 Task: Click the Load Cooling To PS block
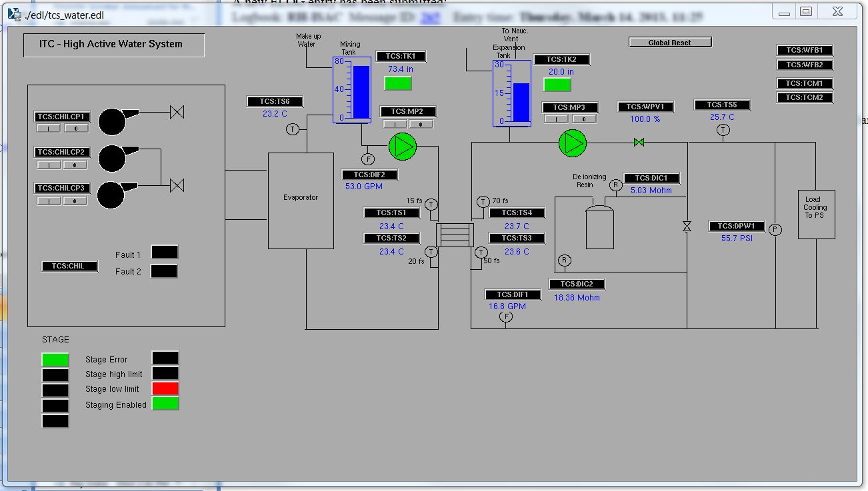click(x=816, y=214)
